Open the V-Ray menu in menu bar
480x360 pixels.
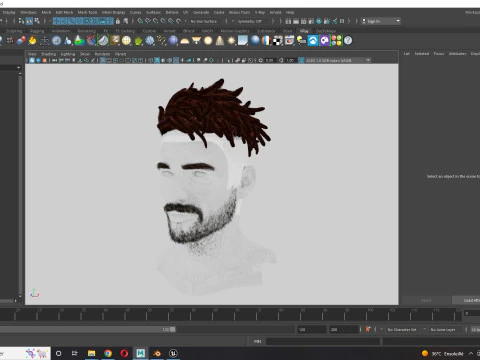(260, 12)
